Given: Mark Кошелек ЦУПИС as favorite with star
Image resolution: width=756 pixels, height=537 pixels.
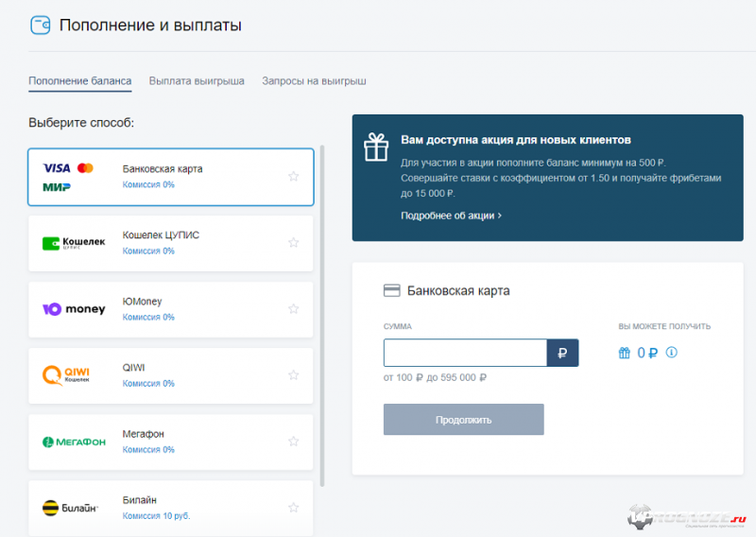Looking at the screenshot, I should 294,243.
